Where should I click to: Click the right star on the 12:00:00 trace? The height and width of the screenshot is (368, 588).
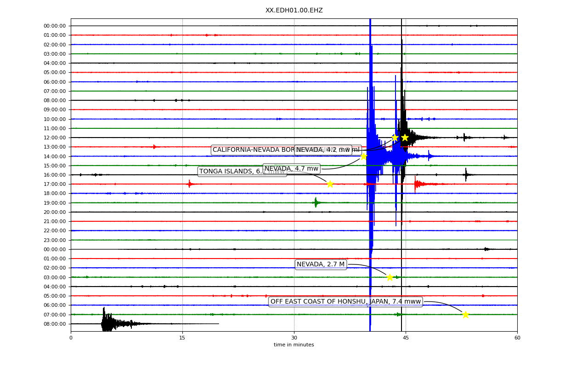click(x=405, y=138)
